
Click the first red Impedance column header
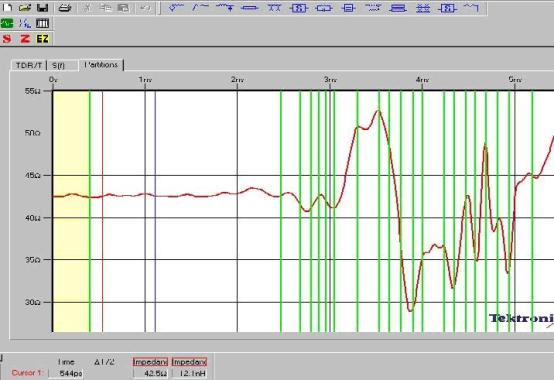[x=150, y=362]
